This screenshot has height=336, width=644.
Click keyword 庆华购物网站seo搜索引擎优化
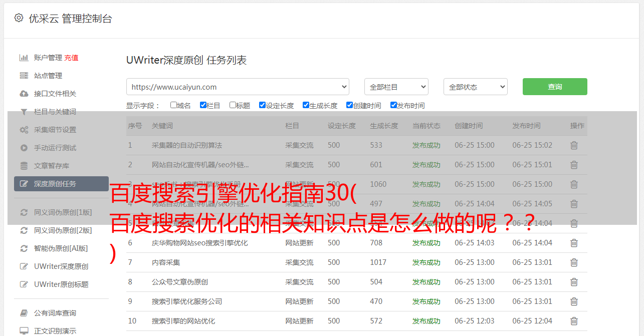click(200, 243)
